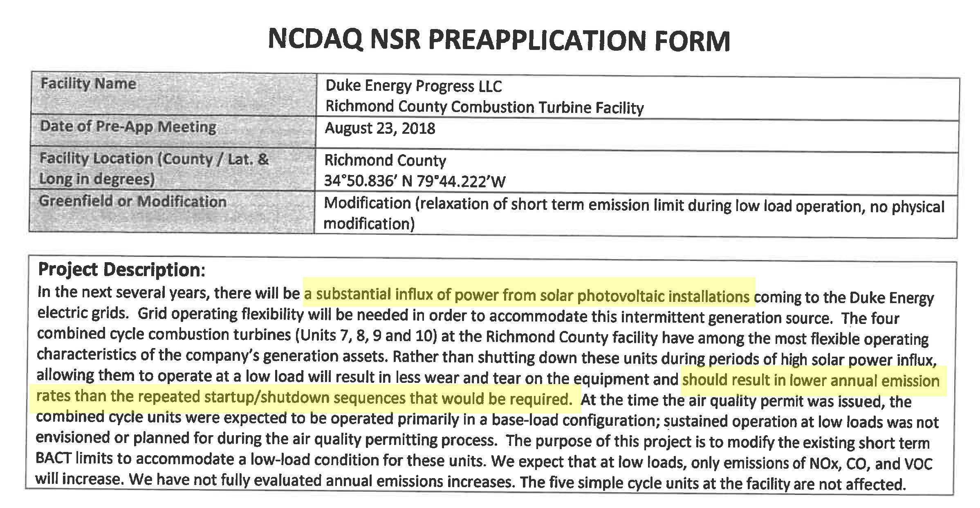This screenshot has height=508, width=980.
Task: Click the highlighted solar photovoltaic installations phrase
Action: coord(529,294)
